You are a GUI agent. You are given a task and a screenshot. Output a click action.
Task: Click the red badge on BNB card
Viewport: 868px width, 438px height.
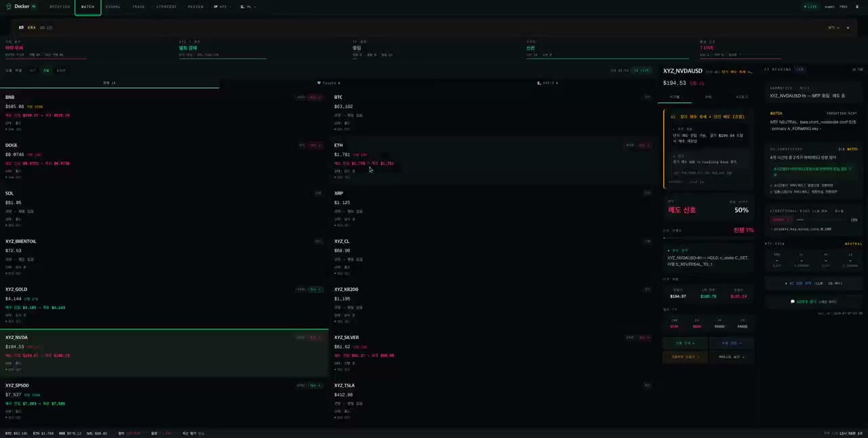[315, 97]
